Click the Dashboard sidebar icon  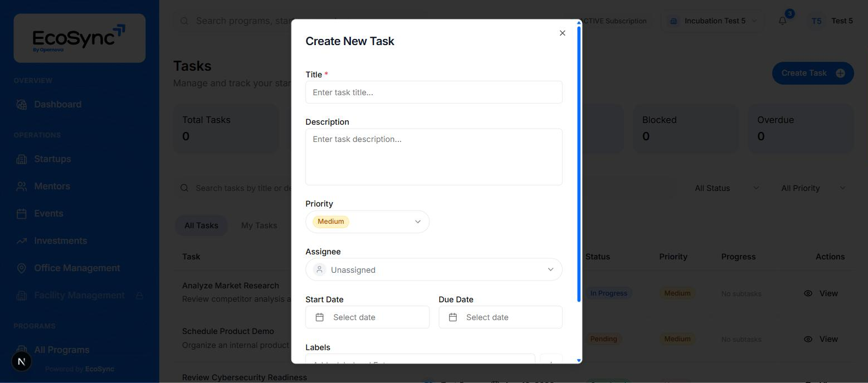(22, 105)
